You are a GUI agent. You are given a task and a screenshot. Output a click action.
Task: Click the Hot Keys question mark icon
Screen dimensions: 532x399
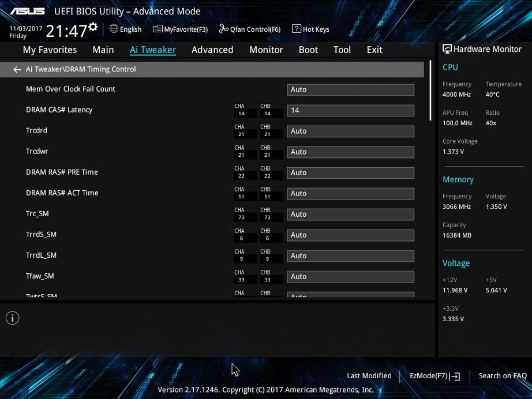[296, 29]
